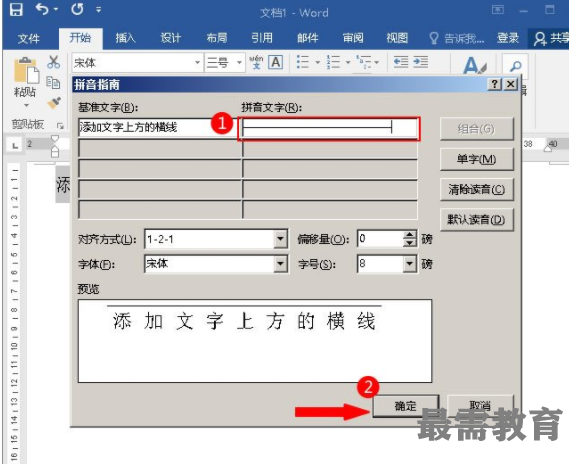The width and height of the screenshot is (569, 464).
Task: Click the Numbering list icon
Action: coord(333,62)
